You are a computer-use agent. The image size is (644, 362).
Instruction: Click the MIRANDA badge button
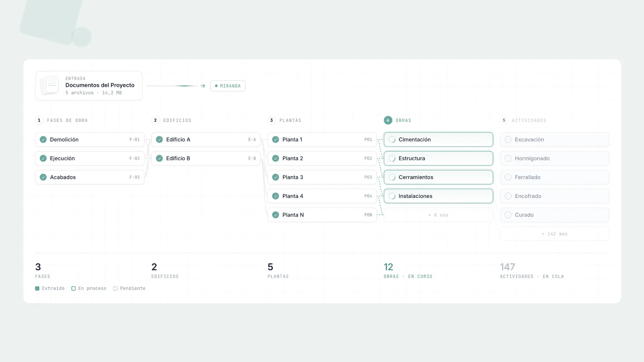pyautogui.click(x=228, y=86)
